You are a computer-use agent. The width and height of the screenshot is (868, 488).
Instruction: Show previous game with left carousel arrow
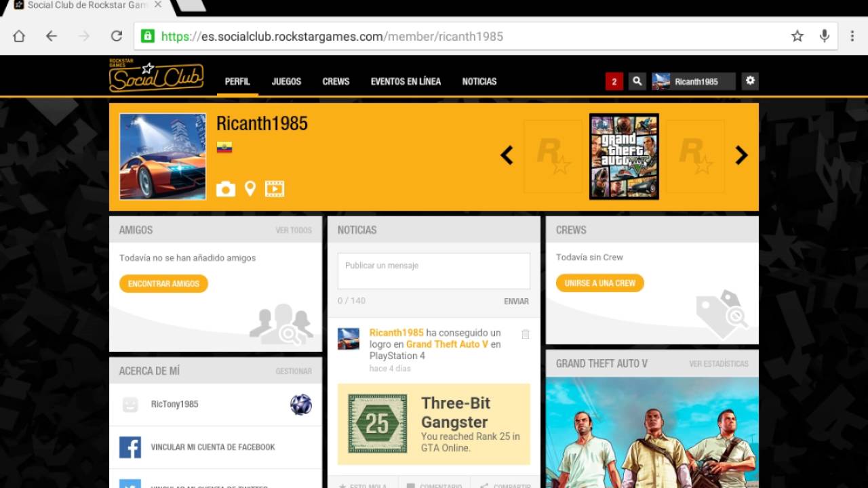507,156
